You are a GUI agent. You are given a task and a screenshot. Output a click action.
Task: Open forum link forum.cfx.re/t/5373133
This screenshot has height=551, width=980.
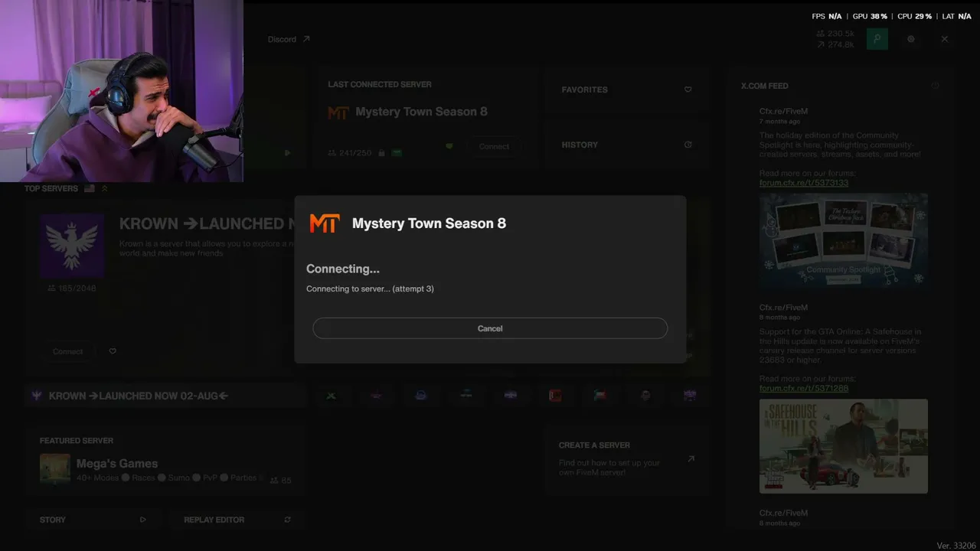[x=804, y=183]
